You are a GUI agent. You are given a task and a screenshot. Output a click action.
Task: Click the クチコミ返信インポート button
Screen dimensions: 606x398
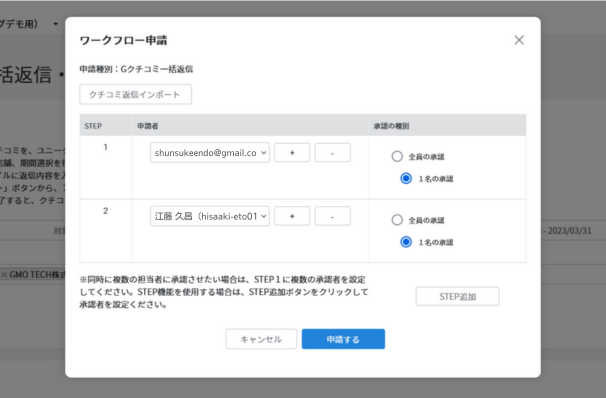pos(135,94)
